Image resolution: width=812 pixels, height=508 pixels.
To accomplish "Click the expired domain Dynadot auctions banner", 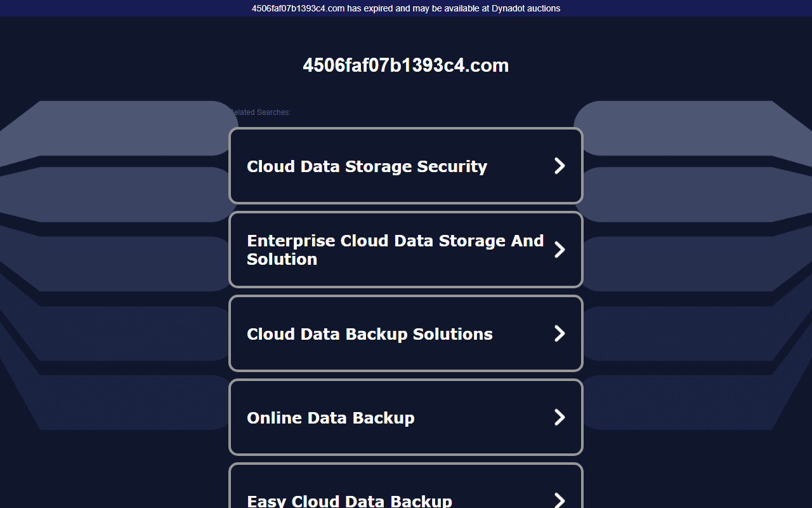I will point(406,8).
